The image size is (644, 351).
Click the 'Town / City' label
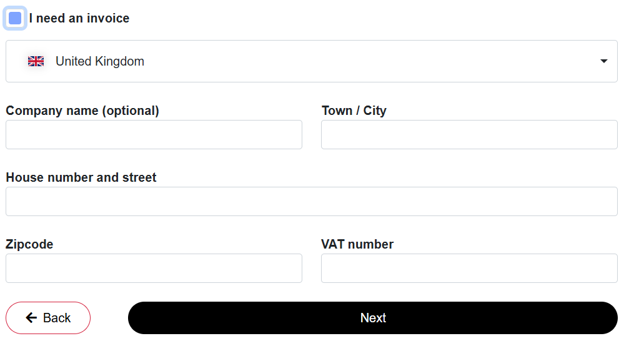[x=354, y=111]
